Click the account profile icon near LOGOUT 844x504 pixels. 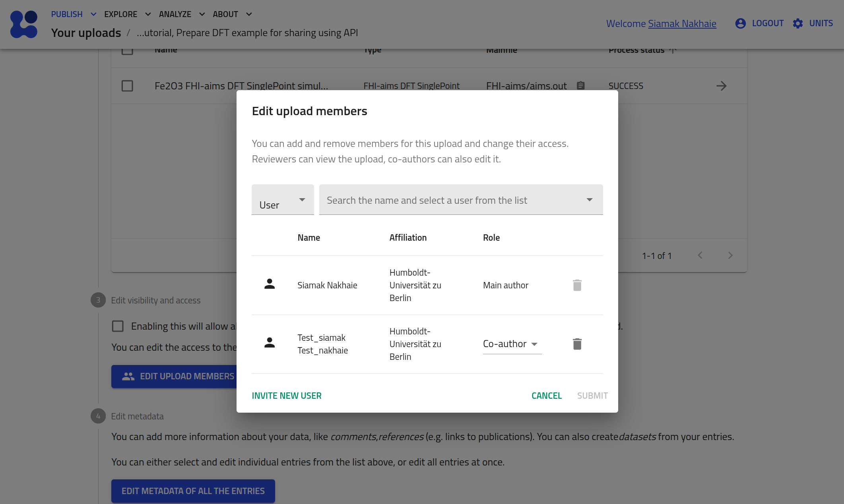[740, 23]
